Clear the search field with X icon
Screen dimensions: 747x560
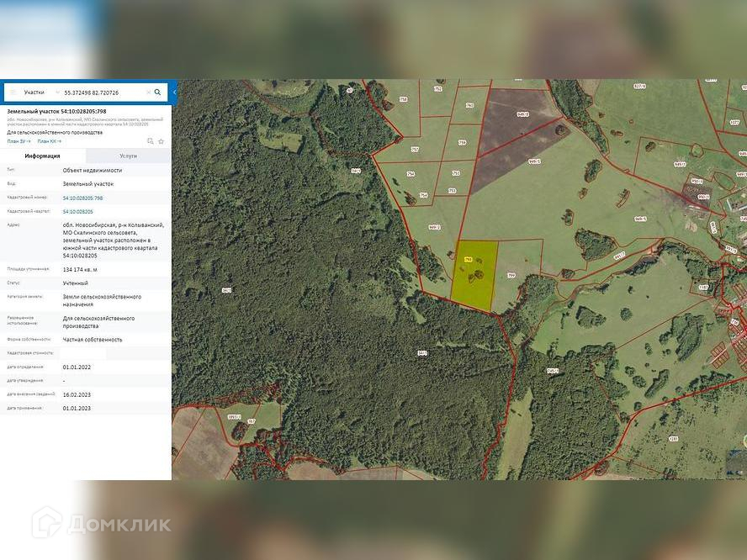coord(148,92)
